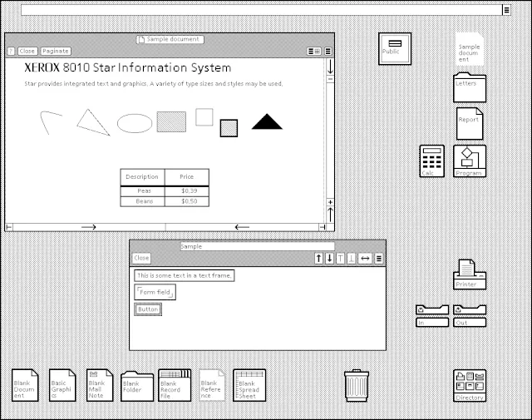Select the Blank Reference icon
532x420 pixels.
coord(212,385)
